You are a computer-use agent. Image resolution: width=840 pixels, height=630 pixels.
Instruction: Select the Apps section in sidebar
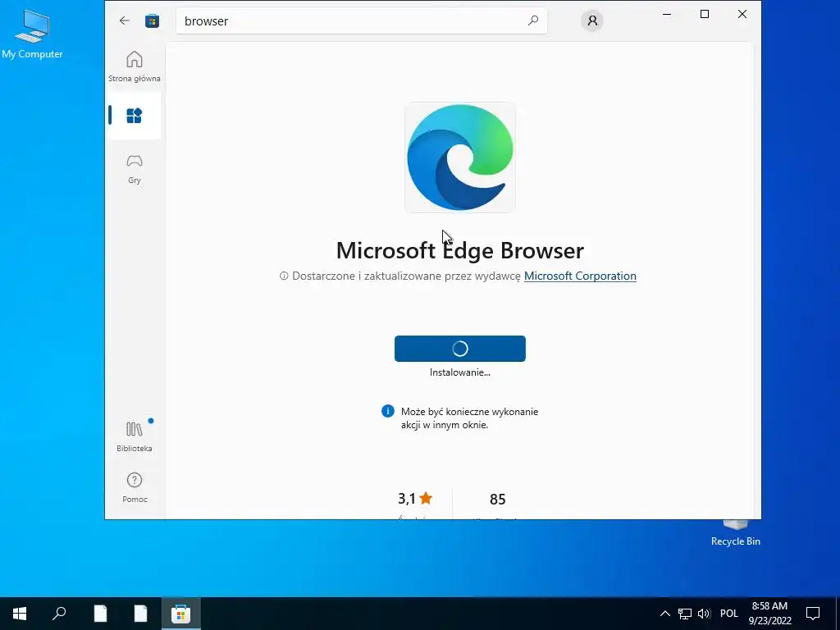[135, 116]
